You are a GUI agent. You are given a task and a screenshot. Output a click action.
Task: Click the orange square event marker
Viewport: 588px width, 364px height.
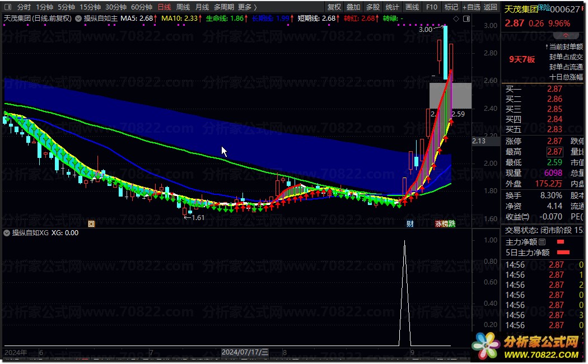pos(91,224)
